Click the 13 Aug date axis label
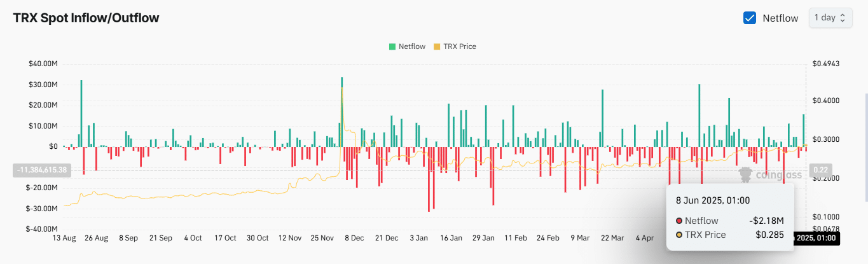 tap(64, 238)
